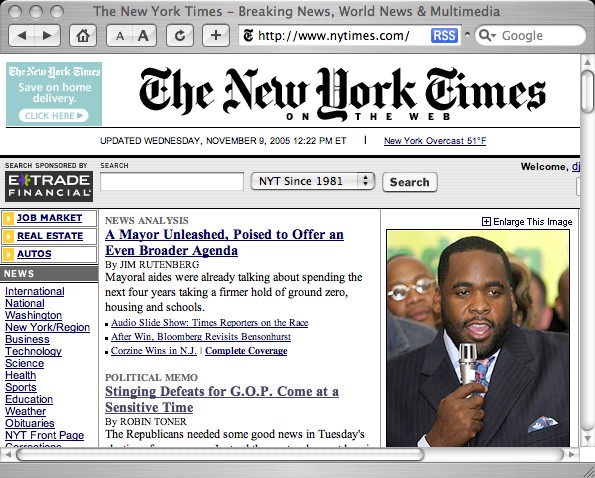Open the Science section
The image size is (595, 478).
[x=24, y=363]
